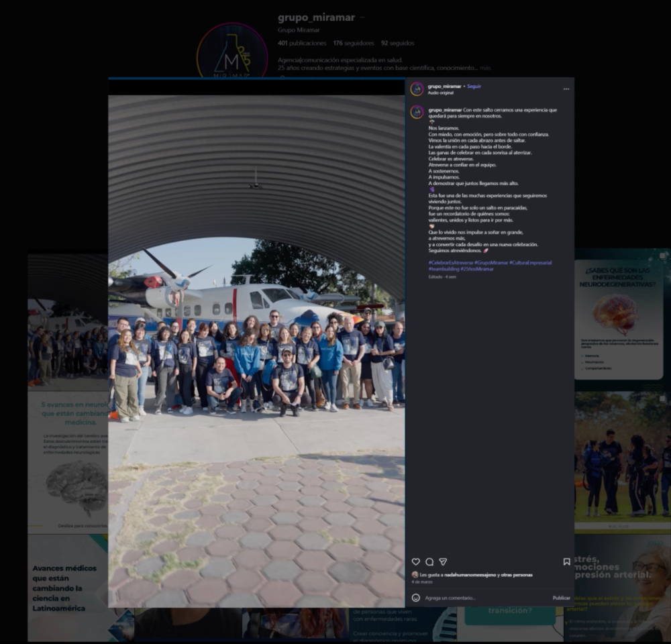Open the enfermedades neurodegenerativas post thumbnail
Viewport: 671px width, 644px height.
[x=623, y=319]
